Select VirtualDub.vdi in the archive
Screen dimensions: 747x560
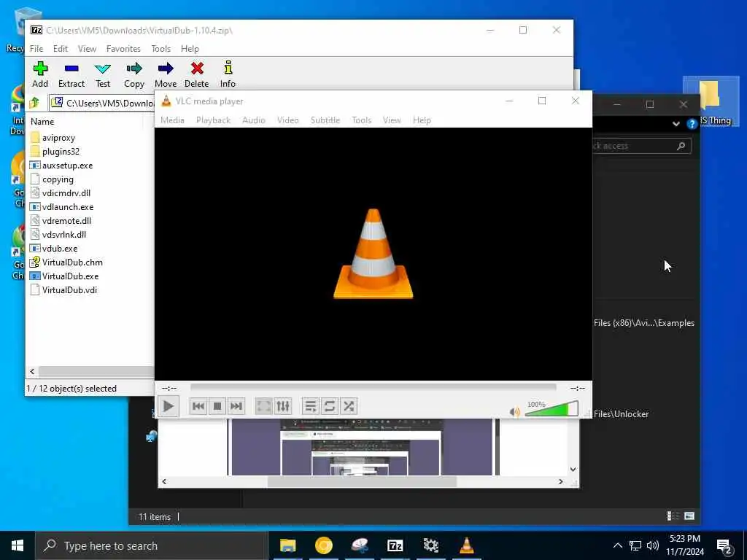[x=69, y=289]
